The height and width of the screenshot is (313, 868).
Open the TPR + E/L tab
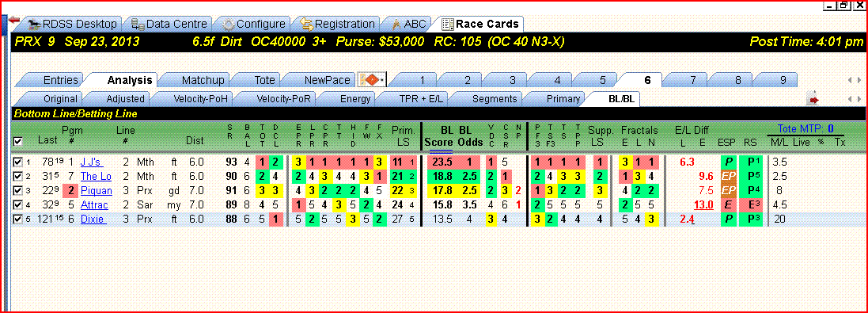pyautogui.click(x=414, y=99)
